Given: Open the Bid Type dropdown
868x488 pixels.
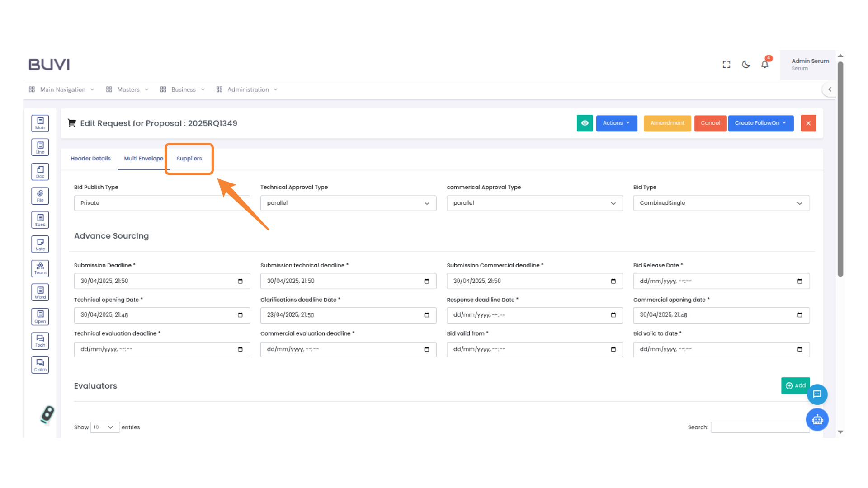Looking at the screenshot, I should [721, 203].
